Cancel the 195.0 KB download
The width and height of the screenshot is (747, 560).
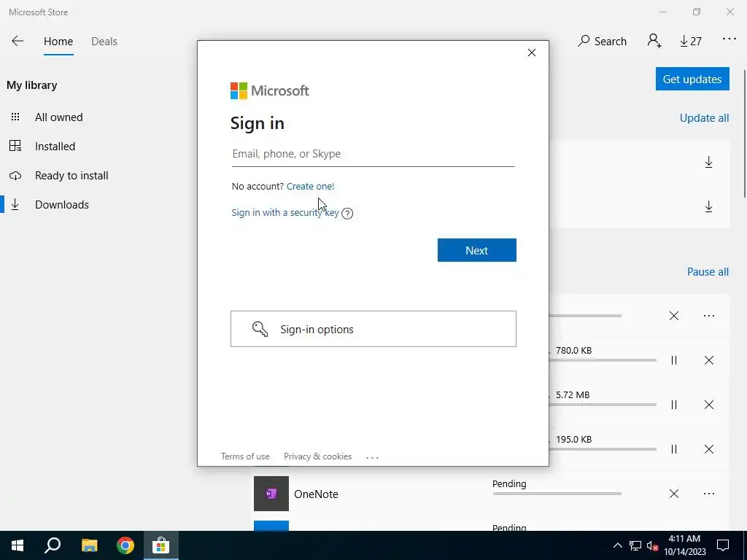(x=709, y=449)
